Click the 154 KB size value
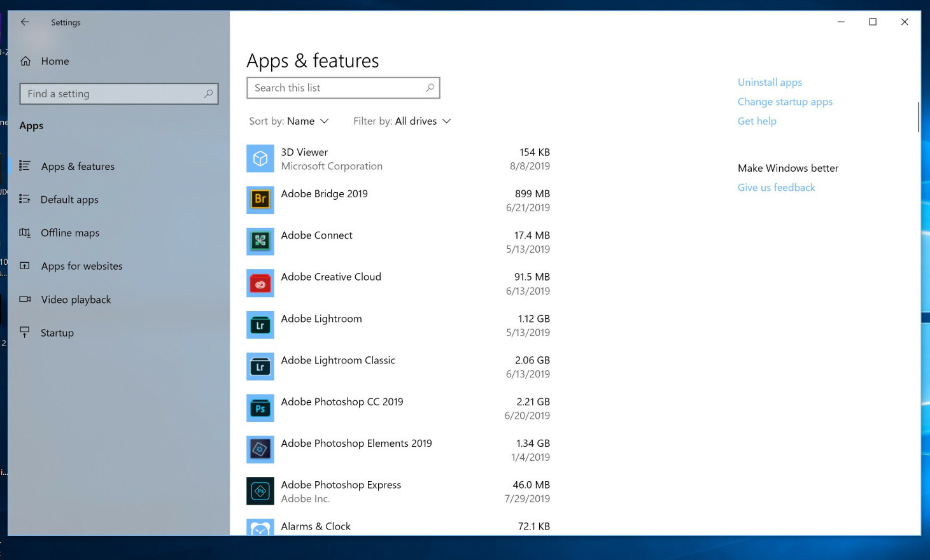 pos(535,152)
